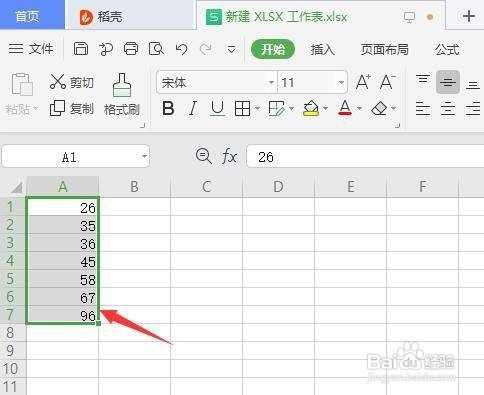This screenshot has width=484, height=395.
Task: Click the Save icon in quick toolbar
Action: coord(81,49)
